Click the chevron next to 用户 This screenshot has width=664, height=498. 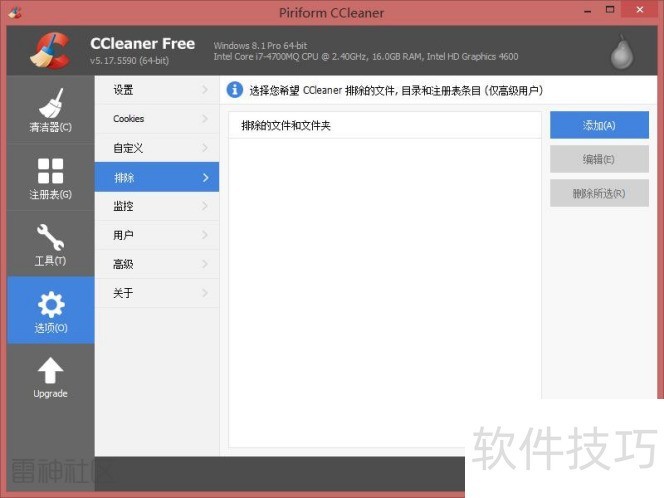point(205,235)
